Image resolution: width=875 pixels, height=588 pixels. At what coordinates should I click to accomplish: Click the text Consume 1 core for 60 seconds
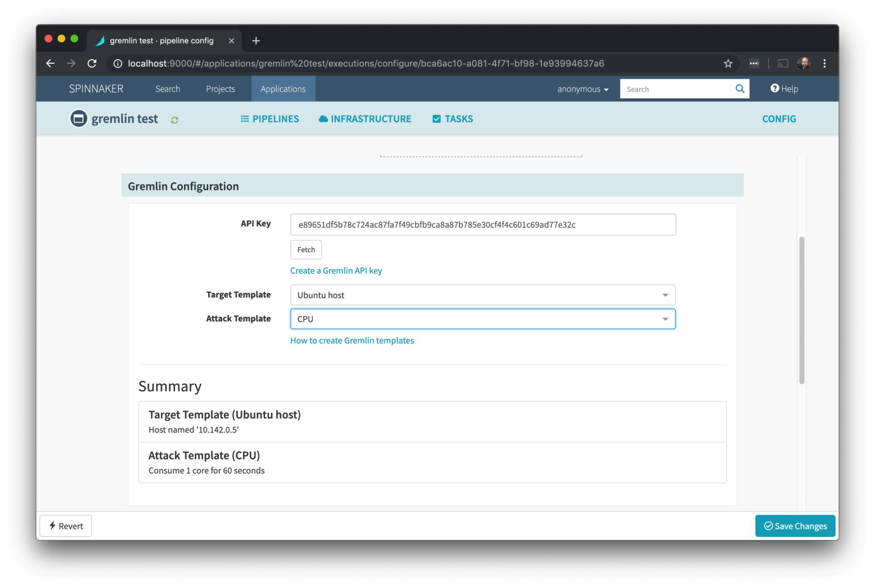coord(206,471)
